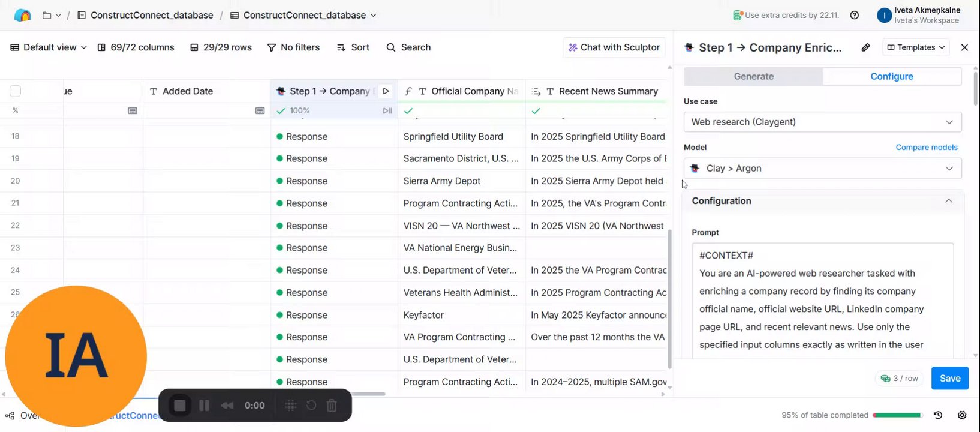Follow the Compare models link
This screenshot has height=432, width=980.
(926, 148)
